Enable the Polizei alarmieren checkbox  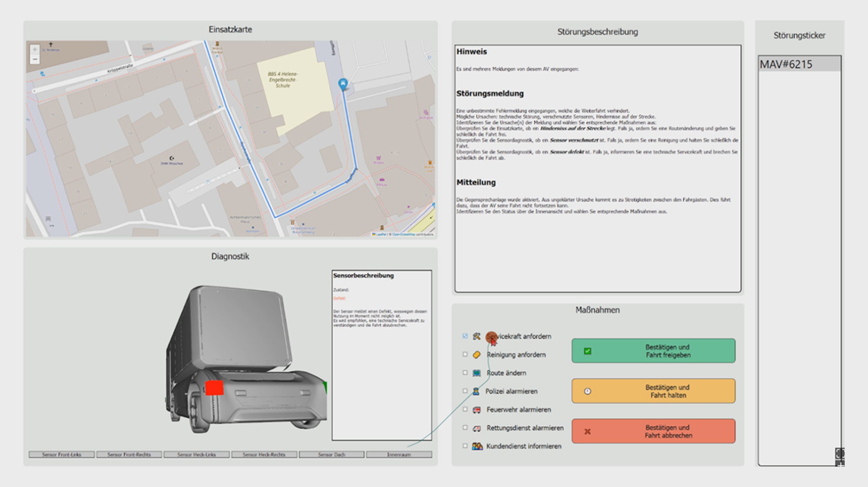click(465, 391)
